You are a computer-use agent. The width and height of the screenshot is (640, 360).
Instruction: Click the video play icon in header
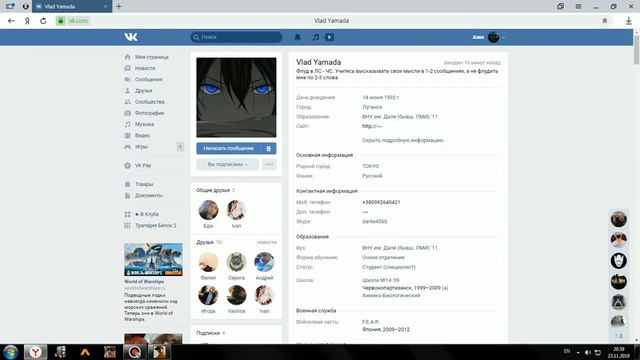tap(329, 37)
